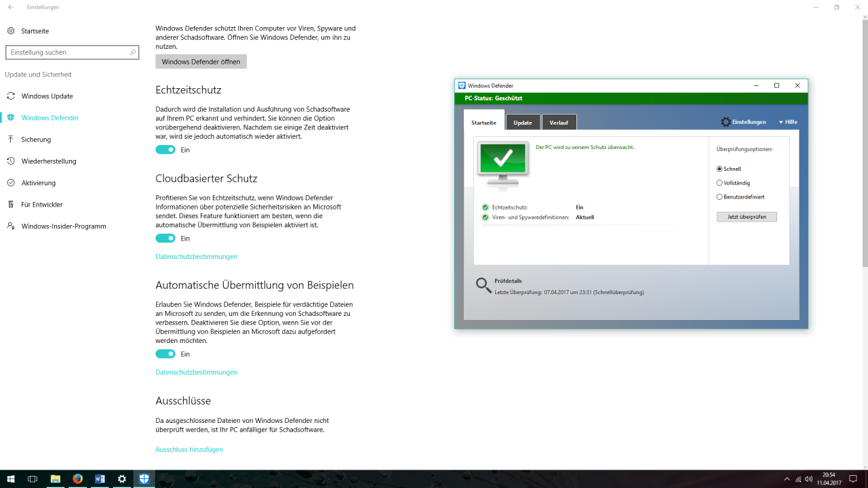This screenshot has width=868, height=488.
Task: Switch to Settings gear taskbar icon
Action: tap(122, 479)
